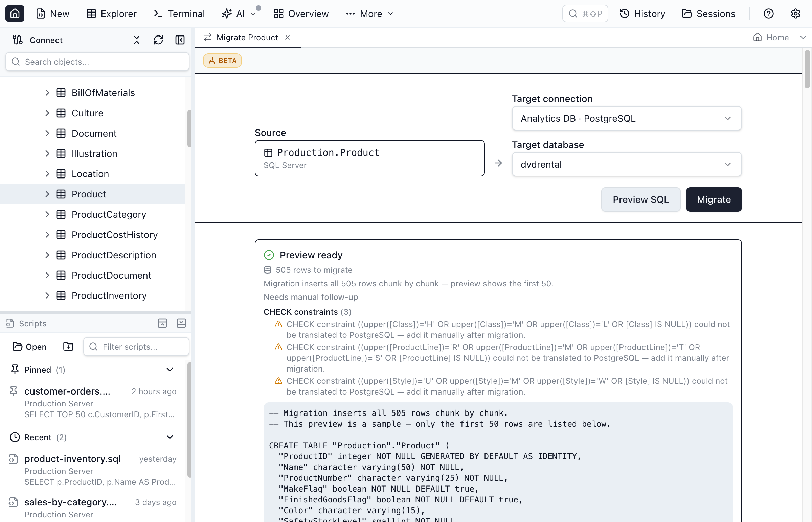Click the Production.Product source box

369,158
